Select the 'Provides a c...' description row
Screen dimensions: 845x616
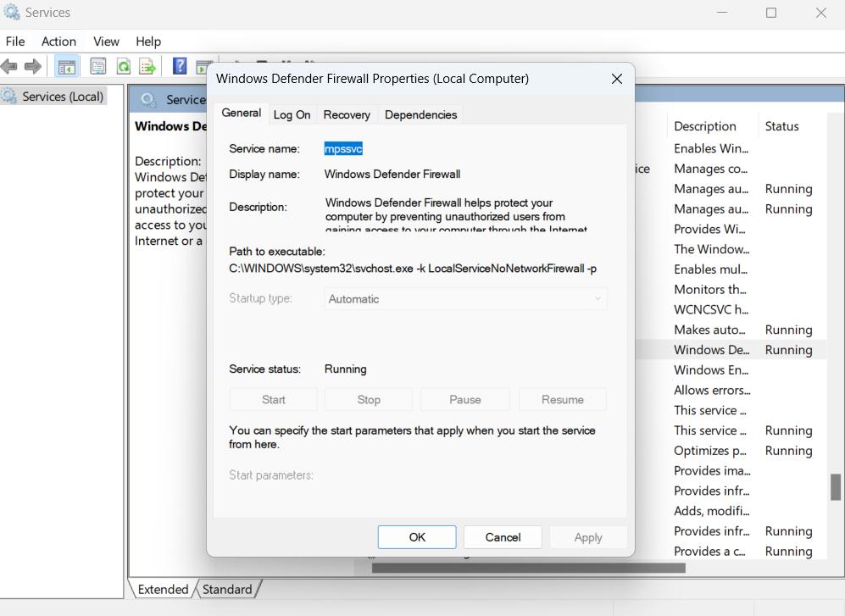tap(709, 552)
